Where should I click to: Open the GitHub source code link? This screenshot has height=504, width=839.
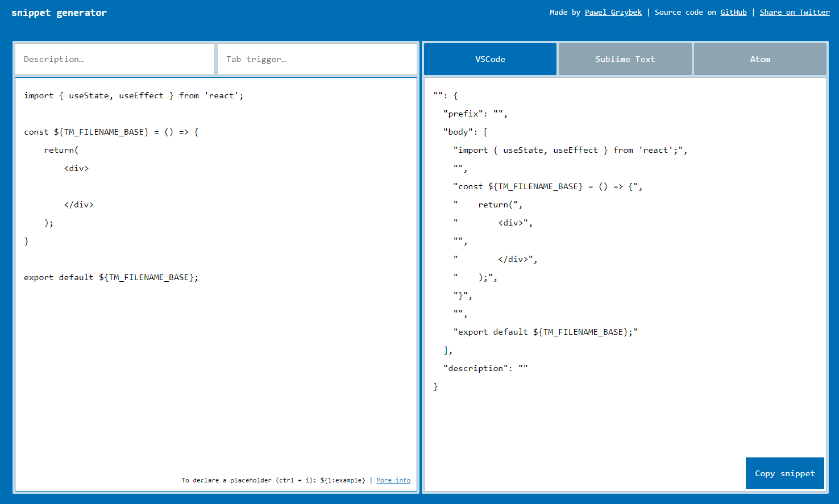(x=734, y=12)
